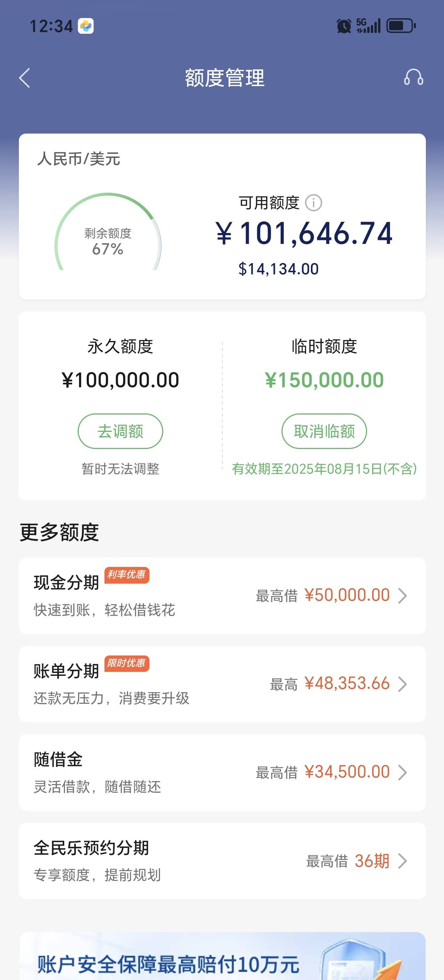
Task: Tap the ¥34,500.00 随借金 amount
Action: point(347,772)
